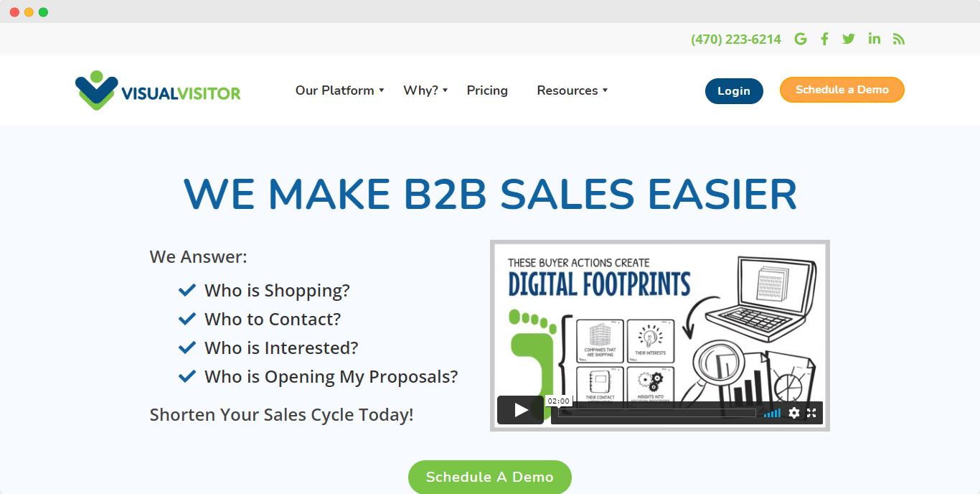Open VisualVisitor's Facebook page icon
The width and height of the screenshot is (980, 494).
tap(824, 39)
